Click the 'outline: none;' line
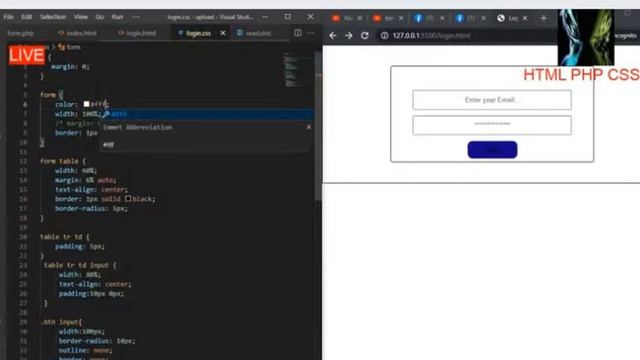Viewport: 640px width, 360px height. (x=85, y=350)
